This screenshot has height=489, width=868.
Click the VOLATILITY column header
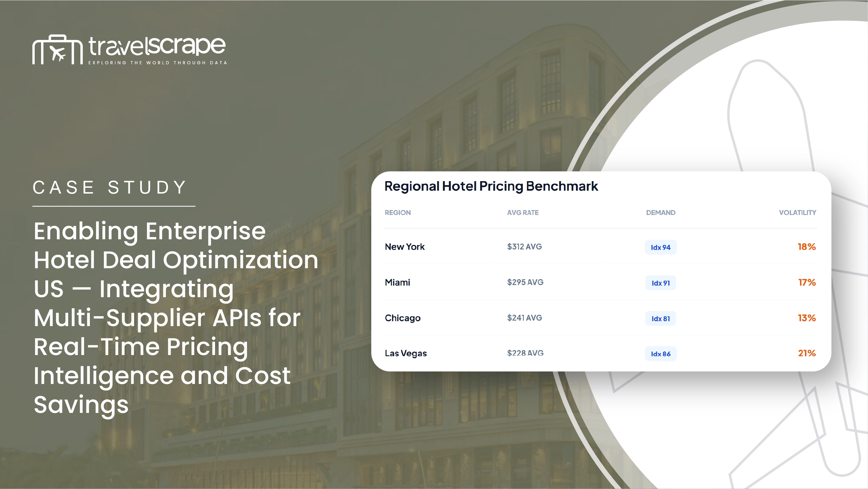(797, 212)
